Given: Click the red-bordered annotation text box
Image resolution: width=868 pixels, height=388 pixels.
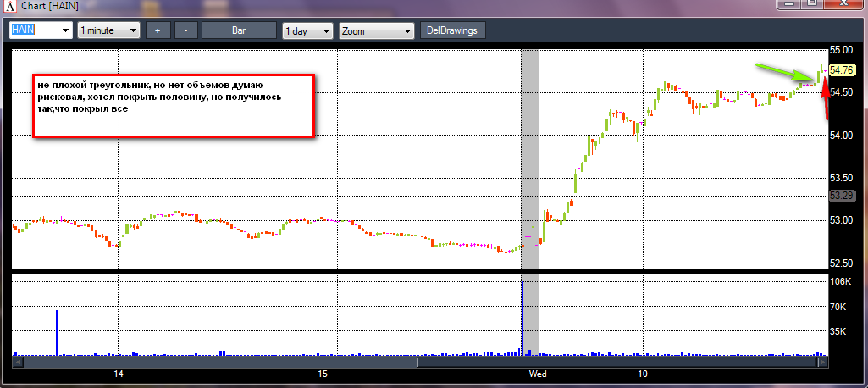Looking at the screenshot, I should pyautogui.click(x=174, y=105).
